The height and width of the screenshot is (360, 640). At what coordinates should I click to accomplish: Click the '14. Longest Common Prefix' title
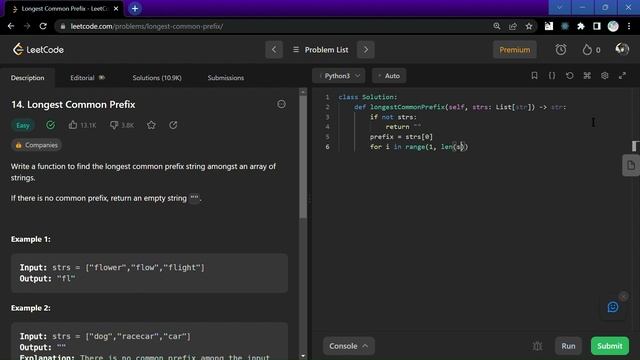[x=73, y=104]
